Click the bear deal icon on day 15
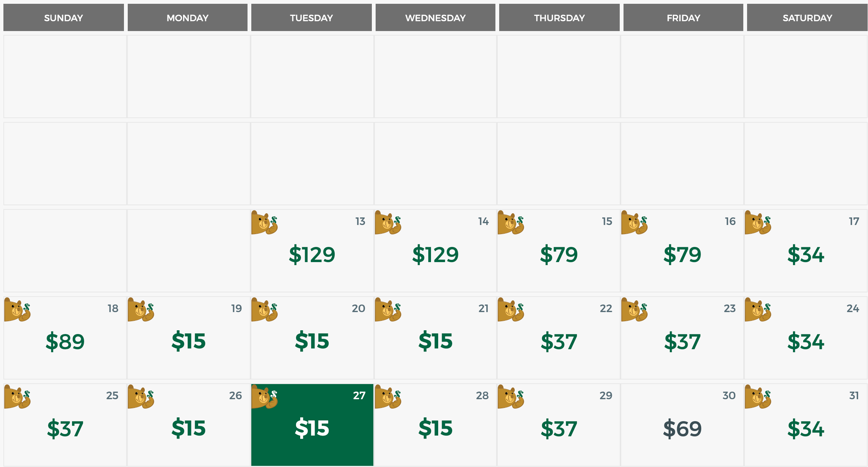 511,223
